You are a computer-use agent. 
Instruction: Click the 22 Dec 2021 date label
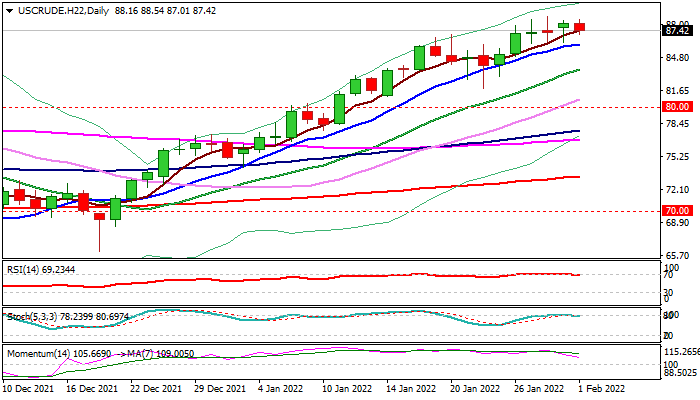(154, 388)
